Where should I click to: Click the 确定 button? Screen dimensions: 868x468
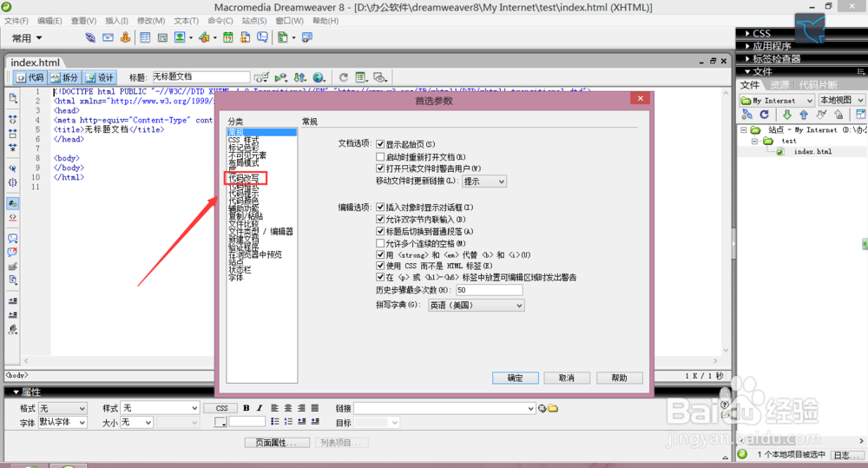pyautogui.click(x=516, y=378)
